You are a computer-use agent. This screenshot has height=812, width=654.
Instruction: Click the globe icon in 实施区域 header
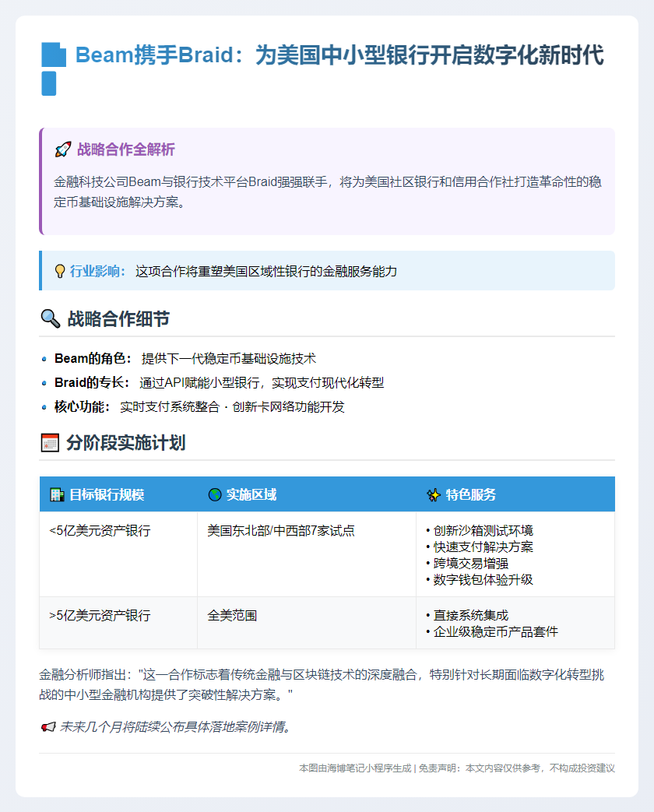(x=215, y=494)
